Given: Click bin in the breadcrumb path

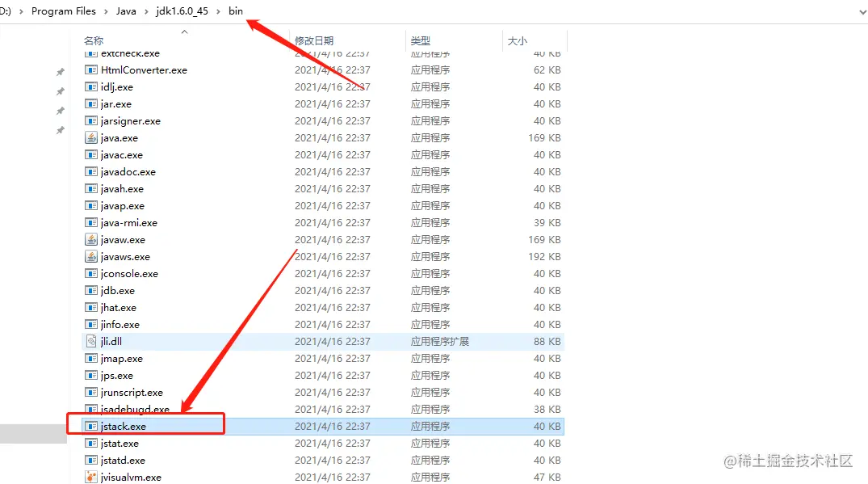Looking at the screenshot, I should click(x=235, y=11).
